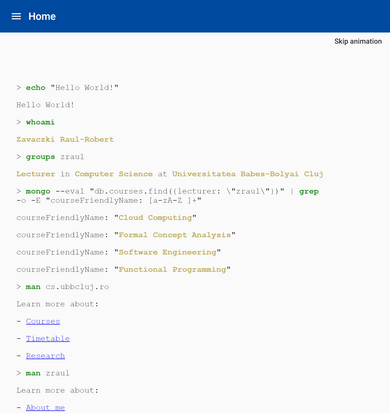Open the hamburger navigation menu
Image resolution: width=390 pixels, height=414 pixels.
[x=16, y=16]
